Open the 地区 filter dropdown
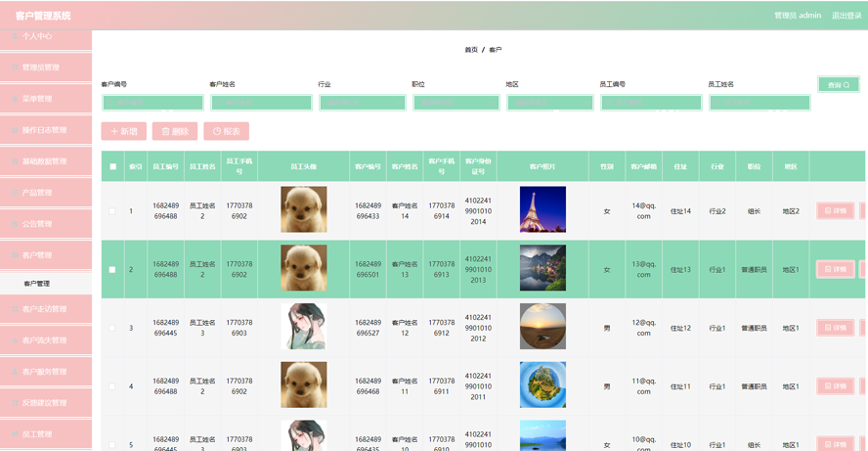This screenshot has width=868, height=451. [x=550, y=103]
